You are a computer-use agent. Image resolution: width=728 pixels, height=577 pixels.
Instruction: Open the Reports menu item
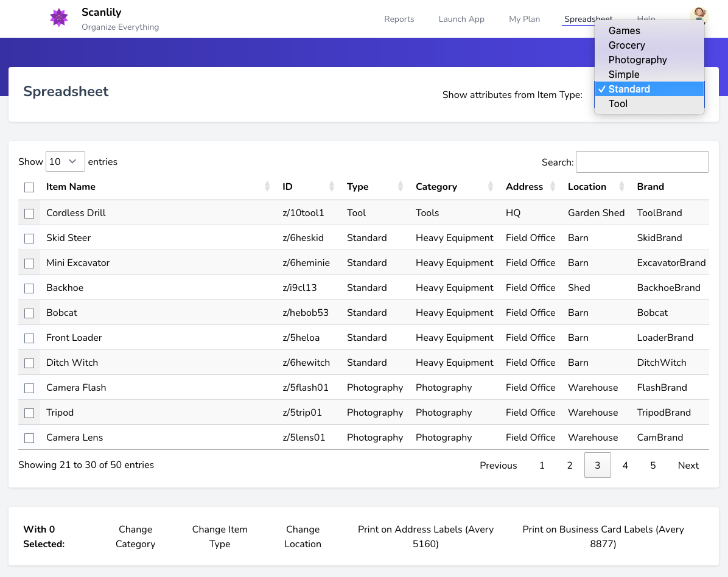coord(399,19)
